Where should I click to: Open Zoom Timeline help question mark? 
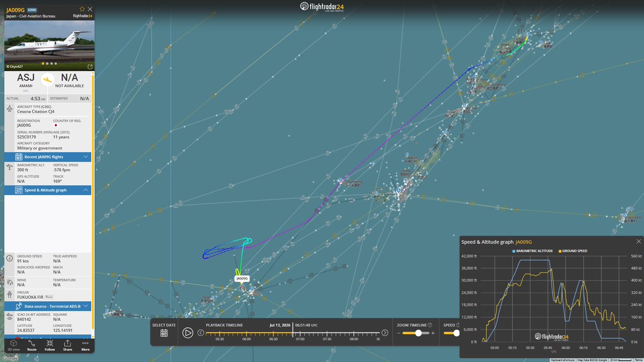[430, 325]
